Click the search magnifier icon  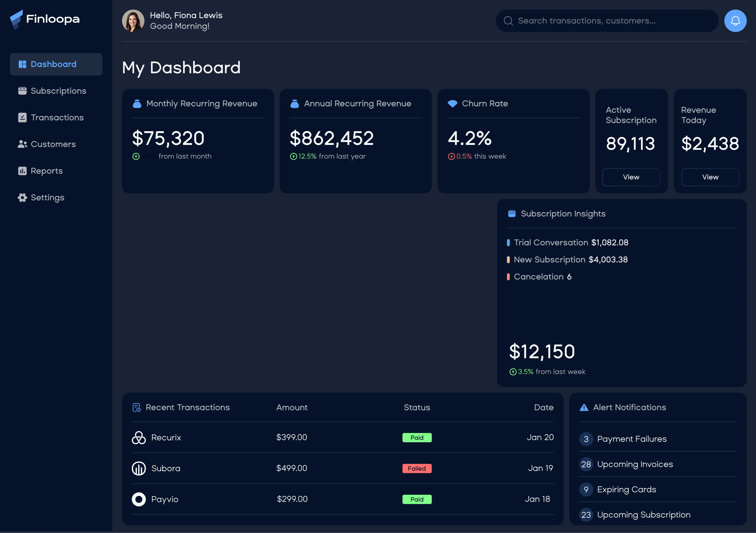(x=508, y=21)
